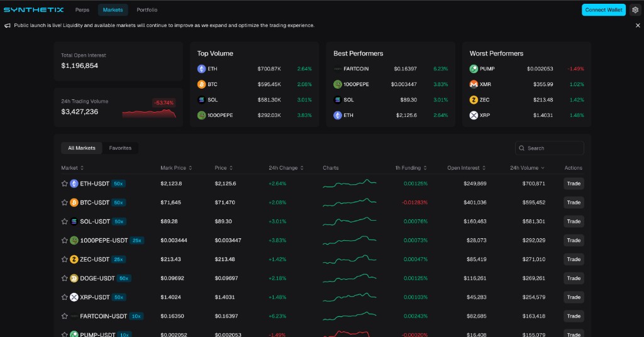The image size is (644, 337).
Task: Sort the table by 24h Volume
Action: tap(528, 168)
